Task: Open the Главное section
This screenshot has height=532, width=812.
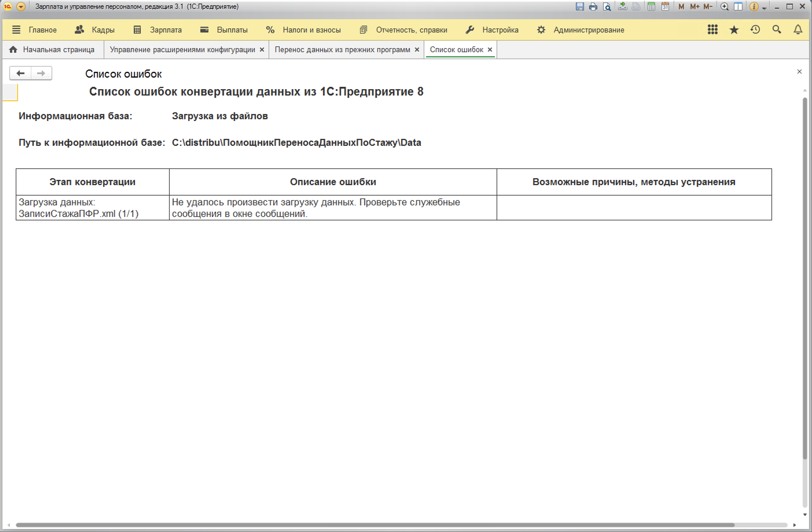Action: click(x=34, y=30)
